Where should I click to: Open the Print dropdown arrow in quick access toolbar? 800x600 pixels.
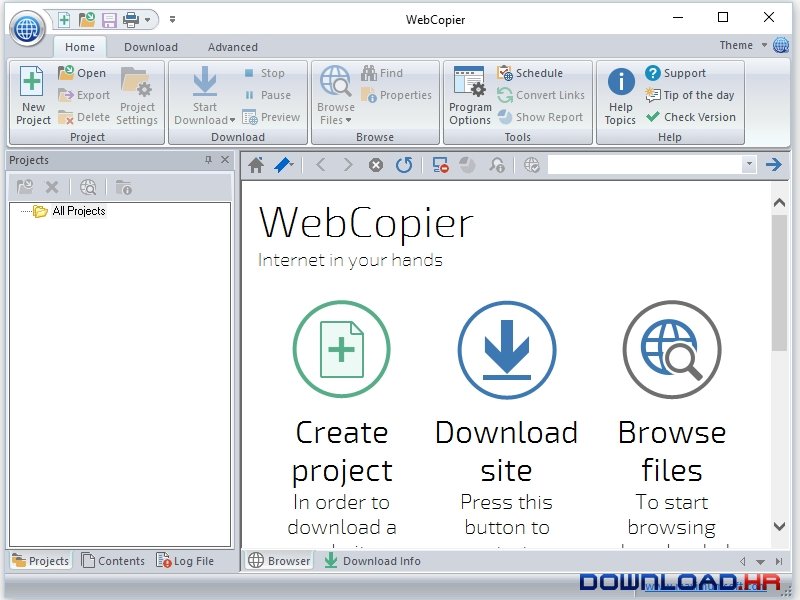click(147, 20)
